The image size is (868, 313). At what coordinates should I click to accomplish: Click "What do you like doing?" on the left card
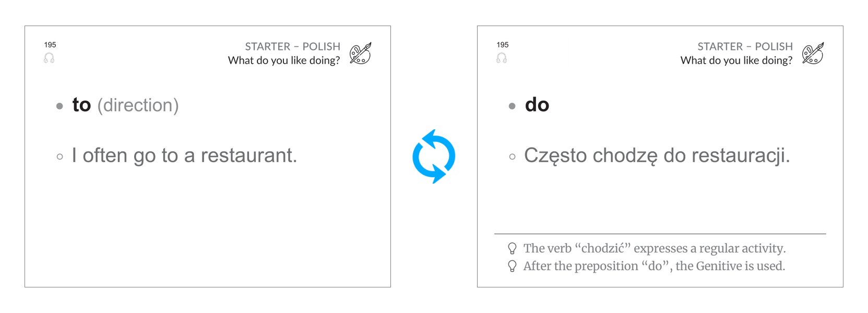(284, 61)
